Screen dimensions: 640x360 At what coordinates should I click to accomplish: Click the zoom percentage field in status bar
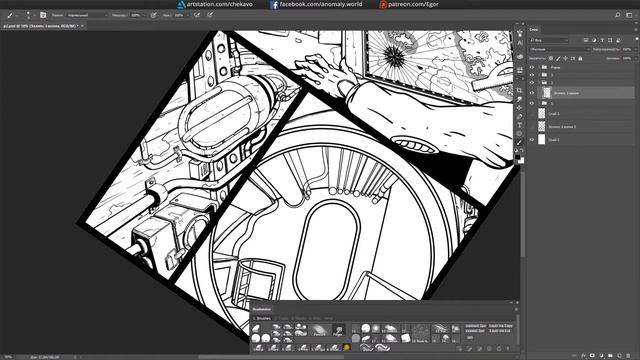tap(8, 357)
